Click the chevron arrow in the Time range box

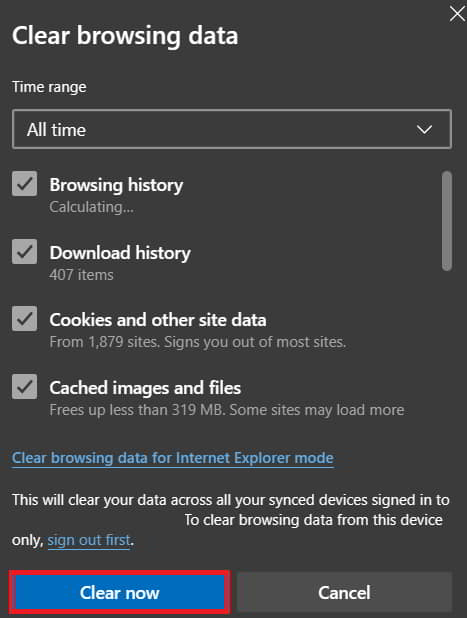(x=424, y=129)
